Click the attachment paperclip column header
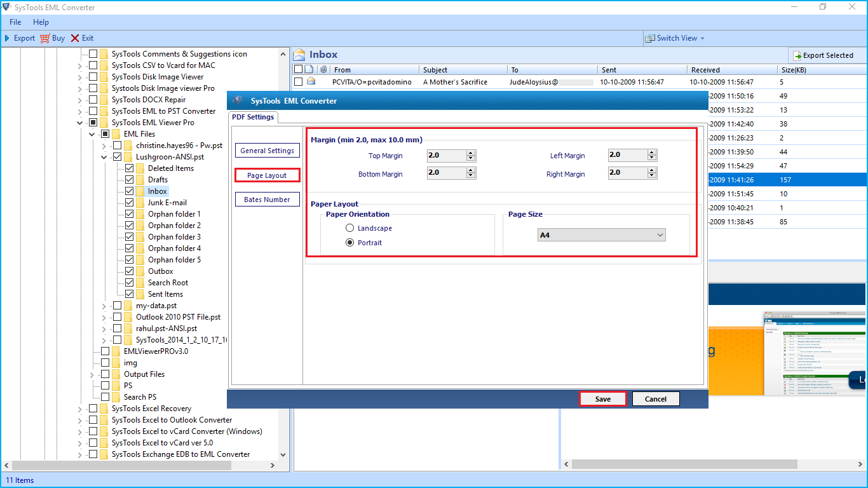The image size is (868, 488). tap(323, 69)
